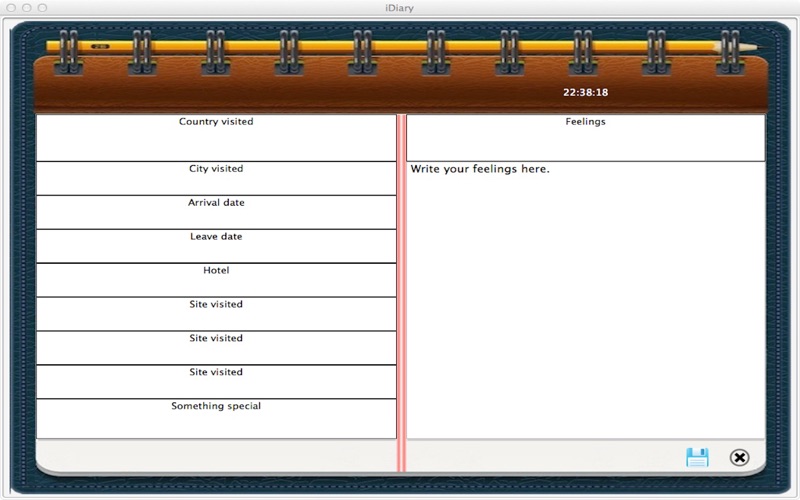This screenshot has height=500, width=800.
Task: Select the City visited field
Action: 216,179
